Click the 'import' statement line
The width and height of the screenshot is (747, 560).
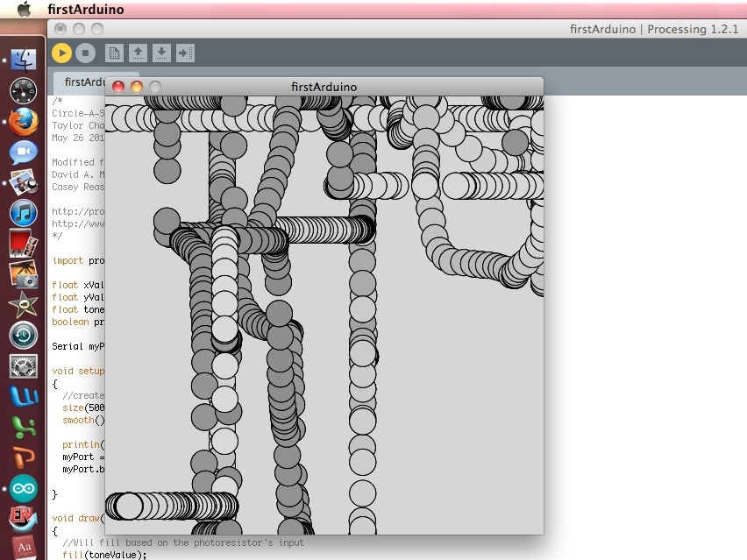(x=78, y=260)
